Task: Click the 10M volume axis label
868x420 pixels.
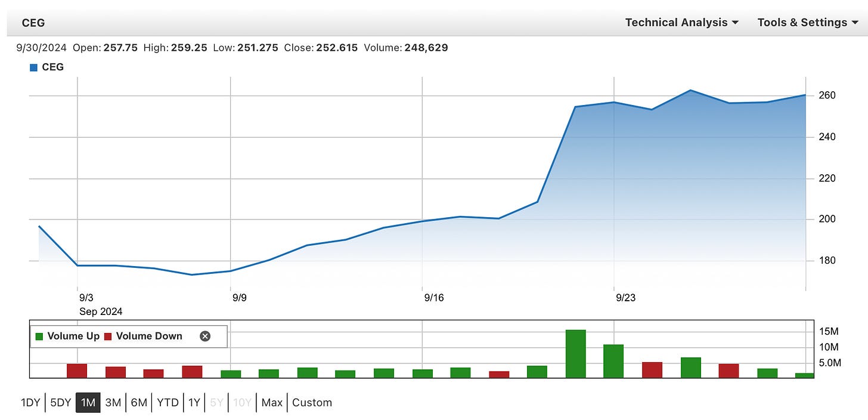Action: pyautogui.click(x=829, y=347)
